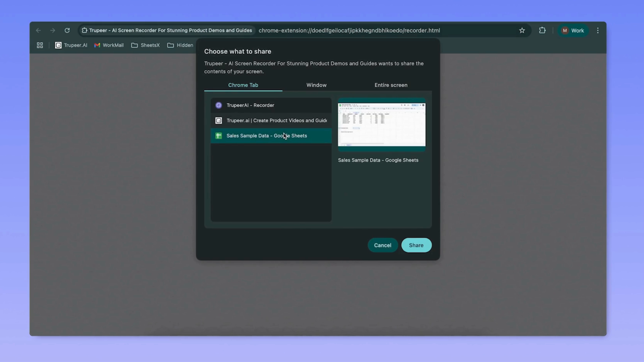Click the Sales Sample Data preview thumbnail
Image resolution: width=644 pixels, height=362 pixels.
382,125
